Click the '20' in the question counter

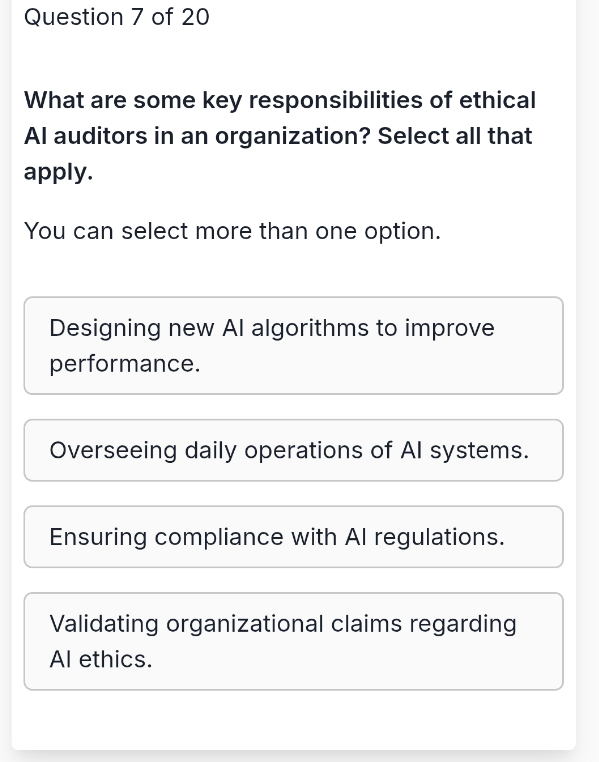(x=195, y=17)
